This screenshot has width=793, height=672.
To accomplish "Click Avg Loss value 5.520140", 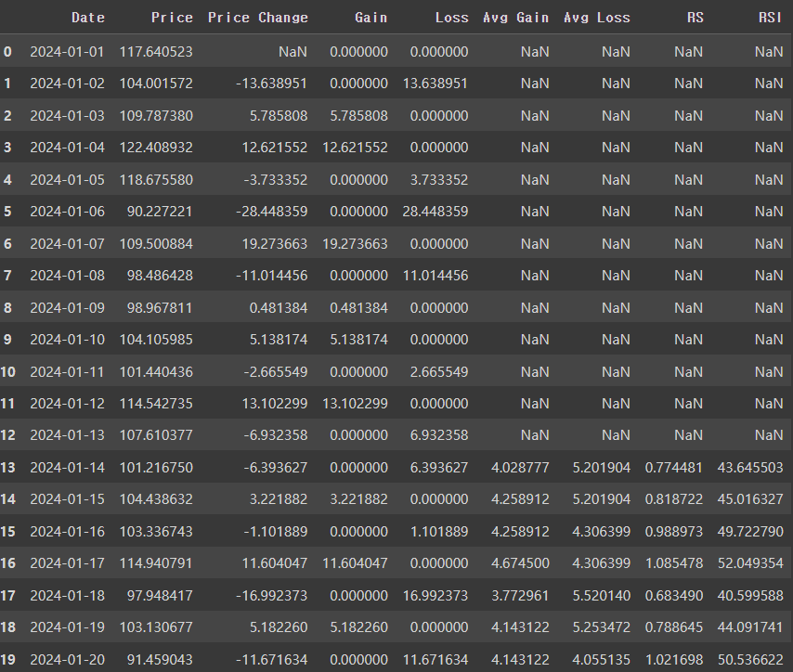I will (x=602, y=596).
